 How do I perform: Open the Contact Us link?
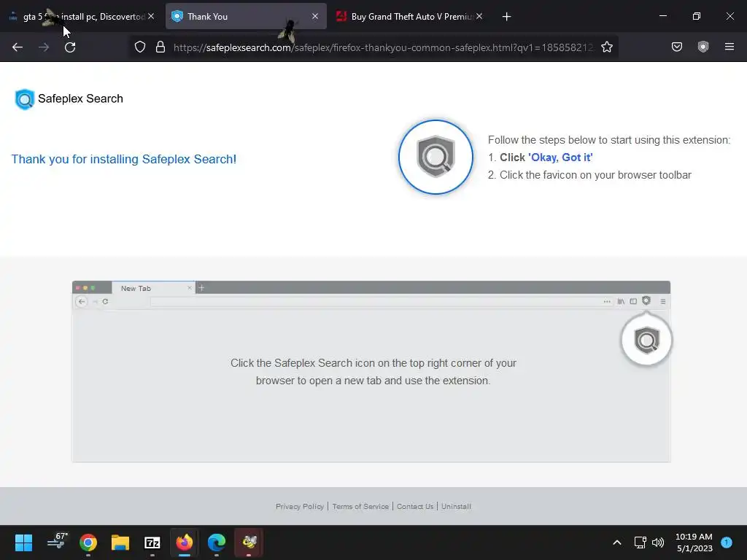(x=415, y=506)
